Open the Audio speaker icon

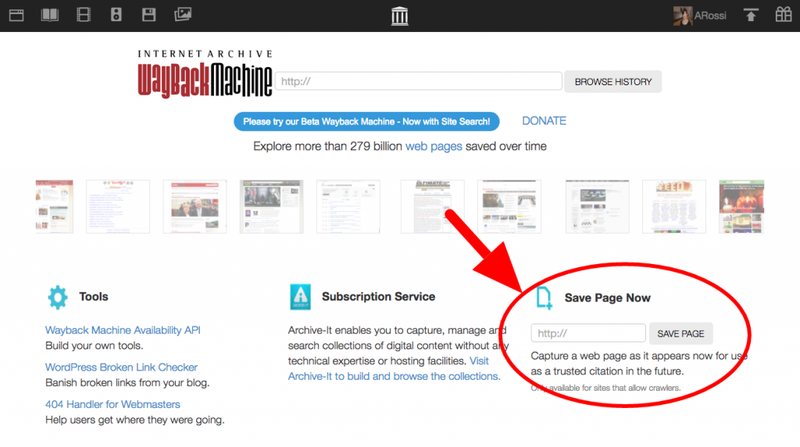tap(115, 15)
